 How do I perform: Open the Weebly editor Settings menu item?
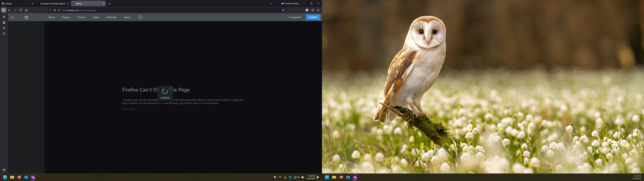pos(111,17)
